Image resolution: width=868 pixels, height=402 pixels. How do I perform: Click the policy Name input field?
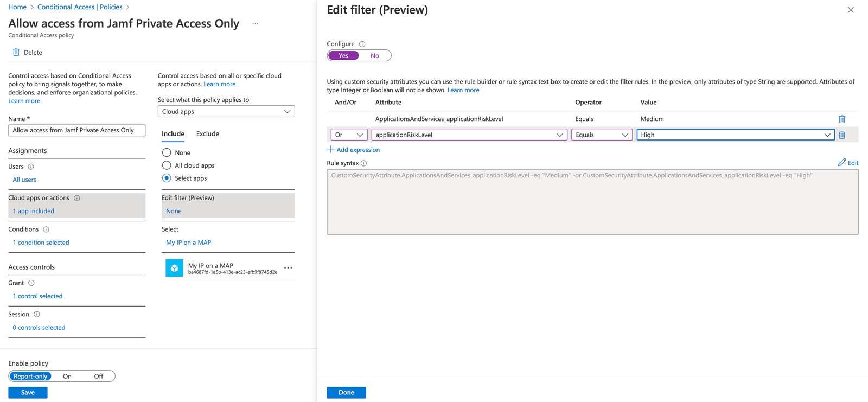[77, 130]
